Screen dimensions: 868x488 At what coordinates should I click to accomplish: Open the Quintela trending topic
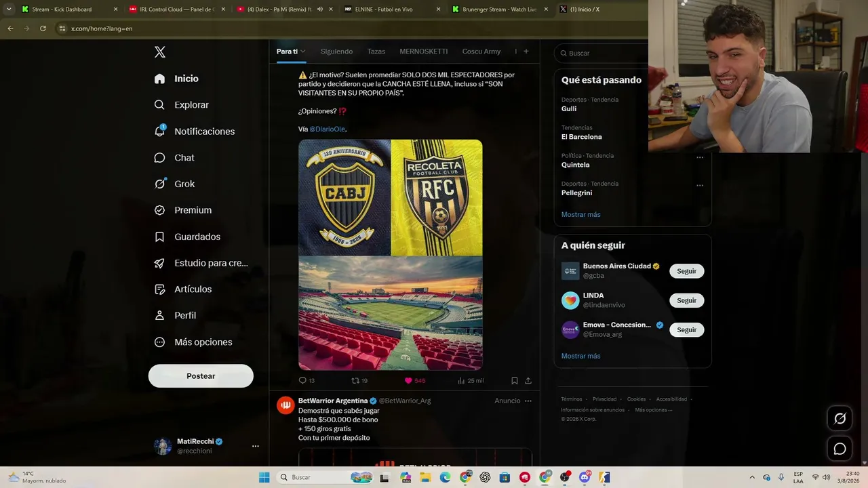coord(576,165)
